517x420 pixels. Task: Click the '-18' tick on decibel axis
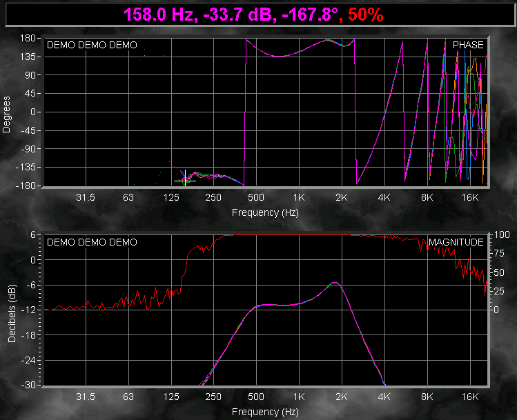coord(28,335)
